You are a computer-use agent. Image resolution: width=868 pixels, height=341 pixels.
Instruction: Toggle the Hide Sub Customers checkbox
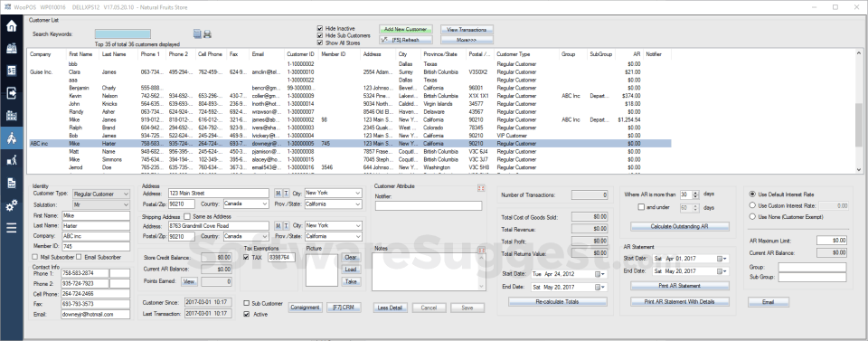(x=320, y=35)
